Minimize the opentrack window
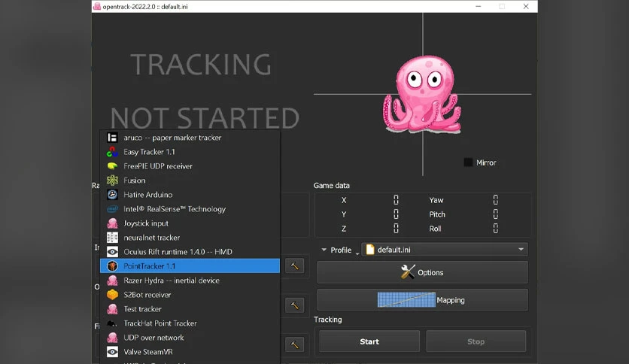The width and height of the screenshot is (629, 364). pos(479,7)
